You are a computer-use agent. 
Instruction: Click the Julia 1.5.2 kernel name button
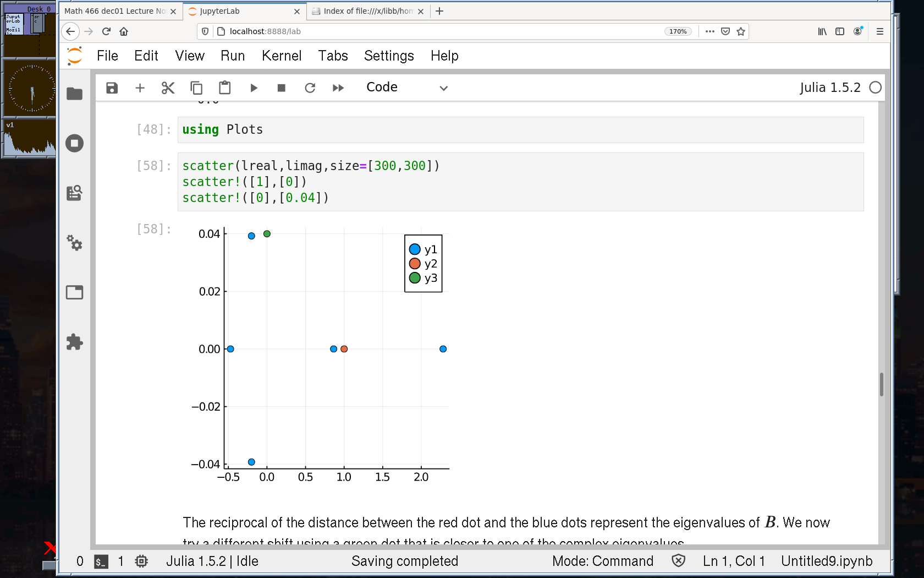coord(829,88)
